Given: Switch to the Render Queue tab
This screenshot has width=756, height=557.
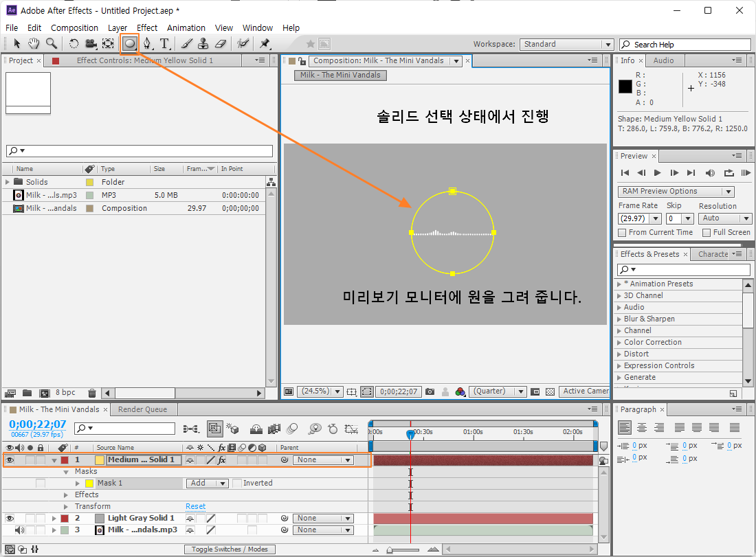Looking at the screenshot, I should (143, 409).
